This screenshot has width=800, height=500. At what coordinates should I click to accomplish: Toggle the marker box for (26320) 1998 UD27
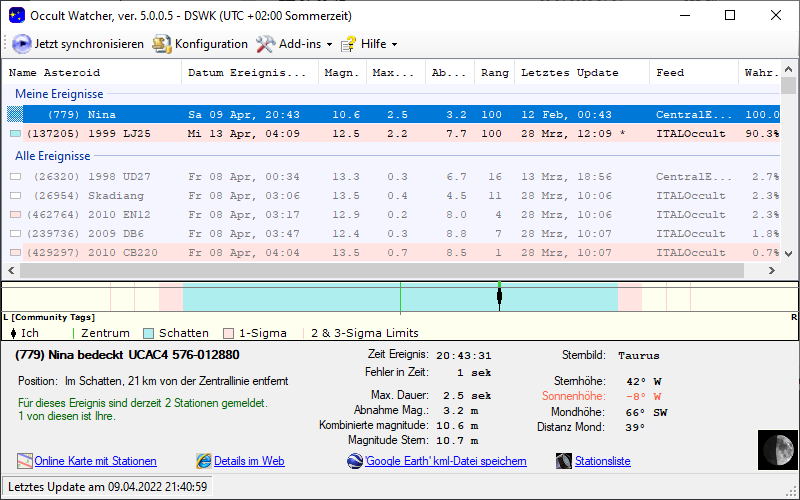15,177
